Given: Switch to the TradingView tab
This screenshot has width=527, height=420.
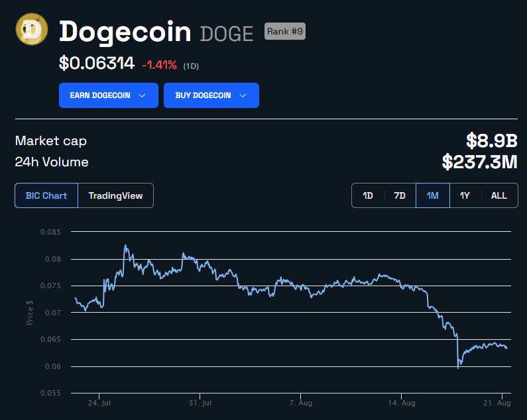Looking at the screenshot, I should (115, 195).
